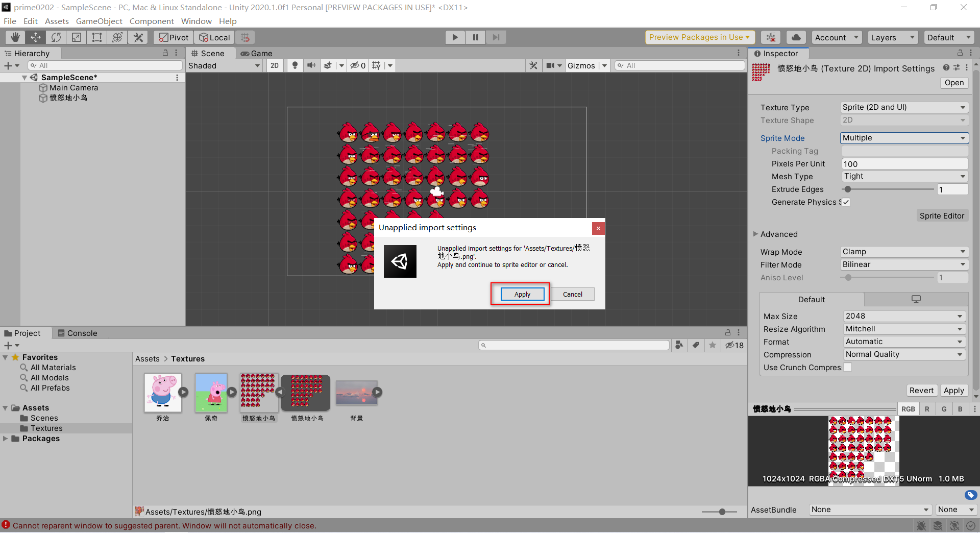The width and height of the screenshot is (980, 533).
Task: Adjust the Project icon size slider
Action: (720, 512)
